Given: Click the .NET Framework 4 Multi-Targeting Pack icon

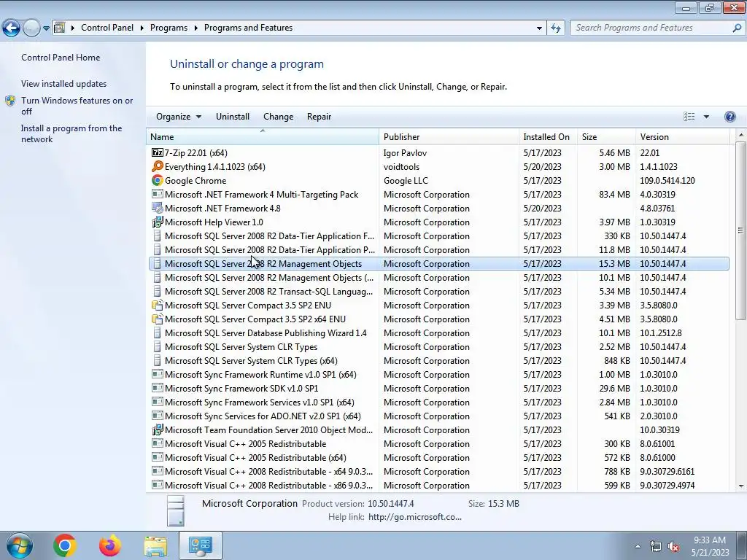Looking at the screenshot, I should [x=158, y=194].
